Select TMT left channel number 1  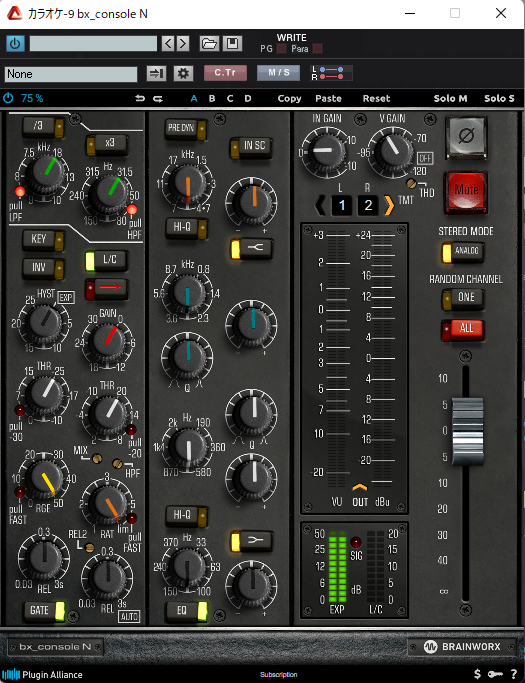[342, 205]
